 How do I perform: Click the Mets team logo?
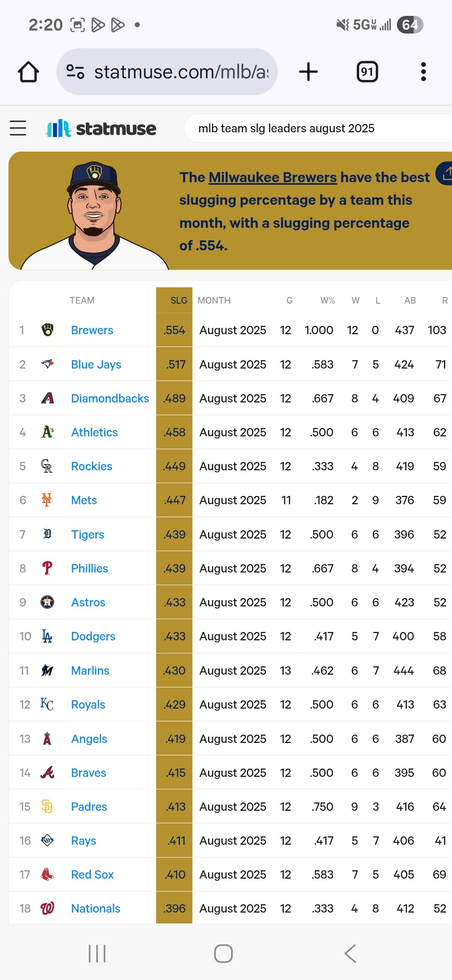pyautogui.click(x=47, y=500)
